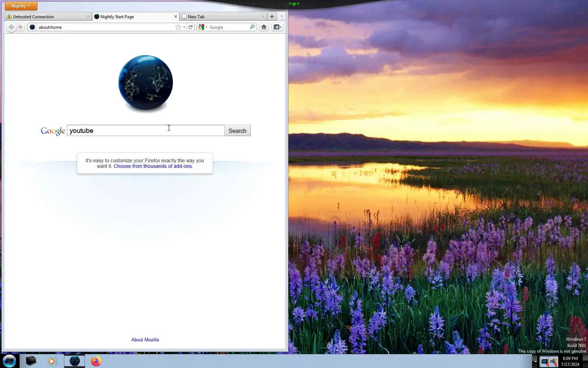Open the black folder icon on the taskbar
The height and width of the screenshot is (368, 588).
coord(31,361)
